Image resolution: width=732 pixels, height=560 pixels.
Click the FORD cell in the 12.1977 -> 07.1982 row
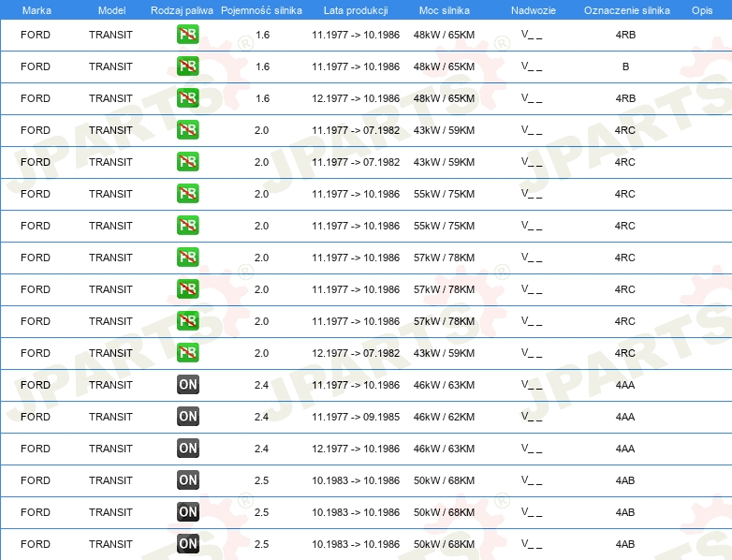click(x=36, y=353)
